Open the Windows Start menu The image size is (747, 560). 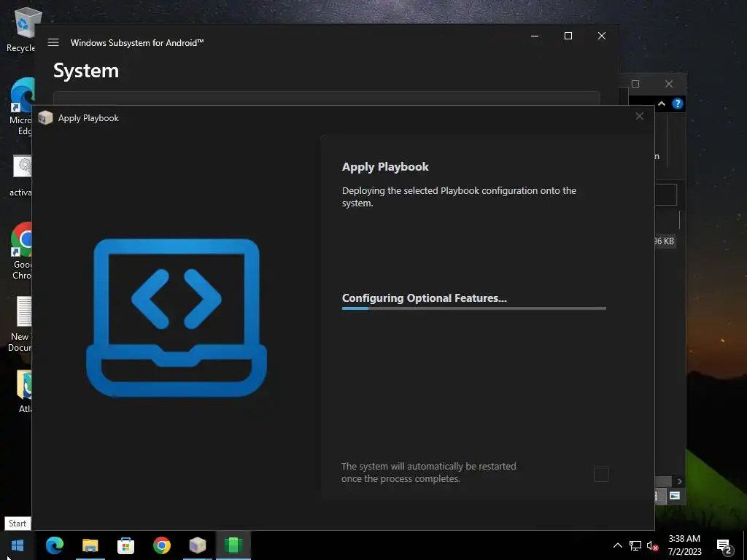18,545
